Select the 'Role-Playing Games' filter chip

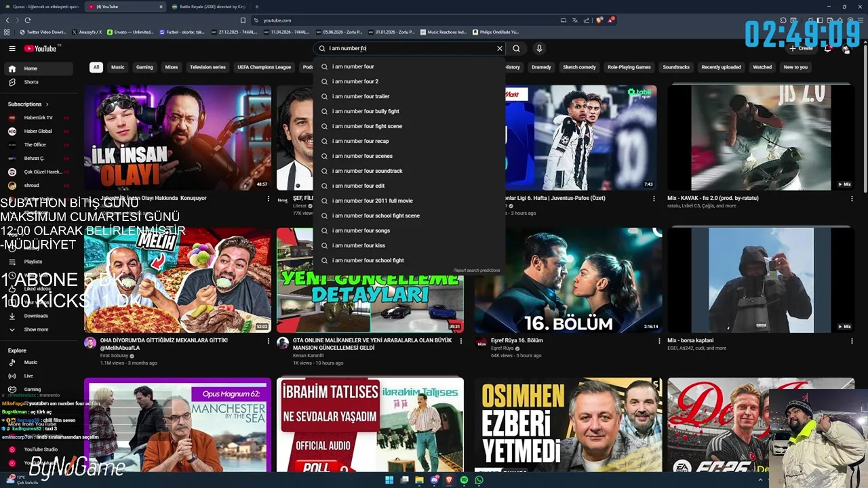tap(629, 67)
